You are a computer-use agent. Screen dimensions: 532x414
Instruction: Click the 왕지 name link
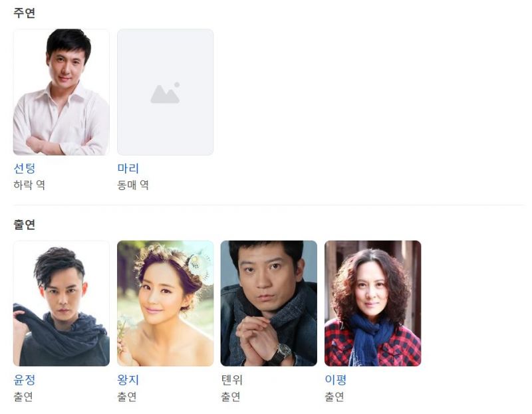pos(128,379)
